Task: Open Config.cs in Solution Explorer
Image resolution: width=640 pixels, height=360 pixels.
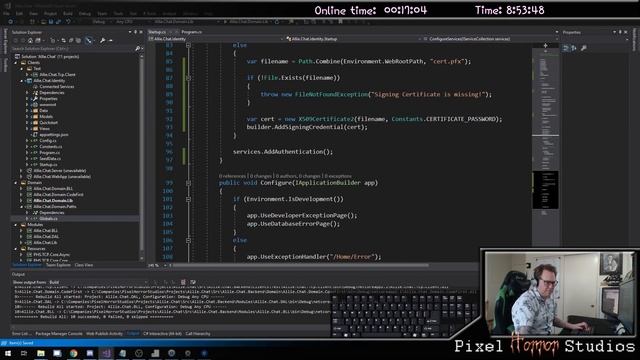Action: point(48,141)
